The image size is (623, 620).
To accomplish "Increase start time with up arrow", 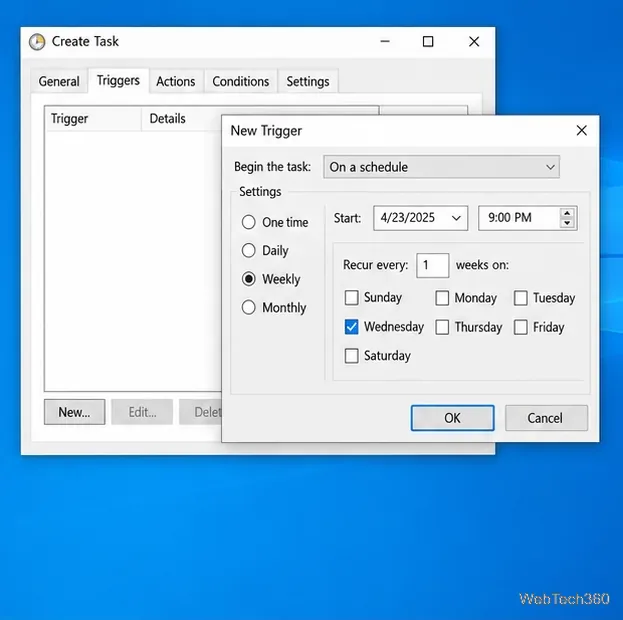I will point(567,213).
